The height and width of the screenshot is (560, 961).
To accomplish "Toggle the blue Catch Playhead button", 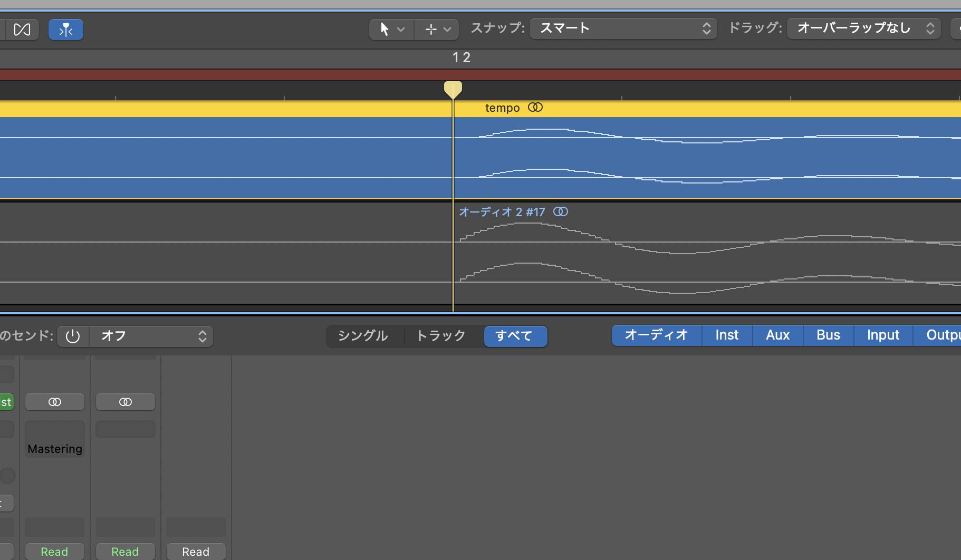I will click(66, 30).
